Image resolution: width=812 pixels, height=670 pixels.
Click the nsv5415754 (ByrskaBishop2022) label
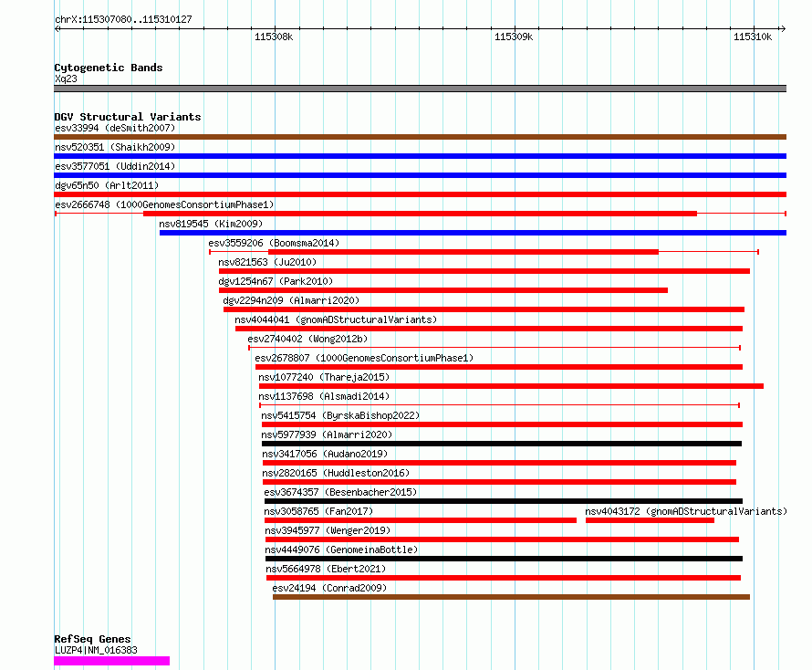pos(340,415)
